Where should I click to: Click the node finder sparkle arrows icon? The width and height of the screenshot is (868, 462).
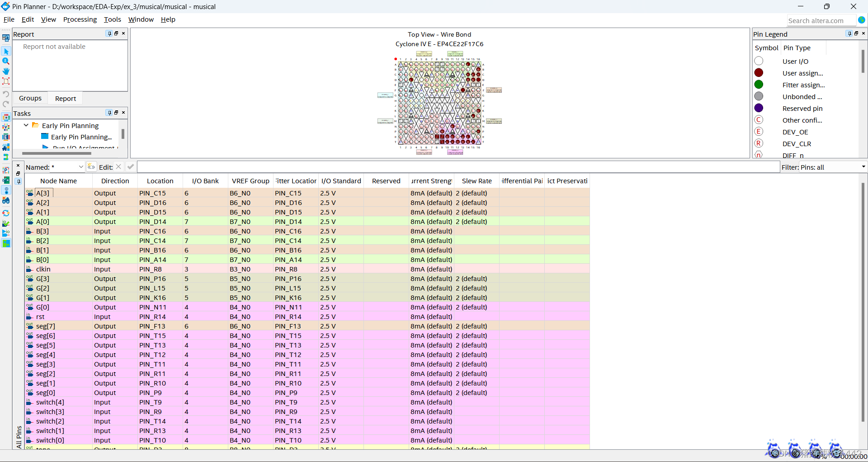pyautogui.click(x=91, y=167)
